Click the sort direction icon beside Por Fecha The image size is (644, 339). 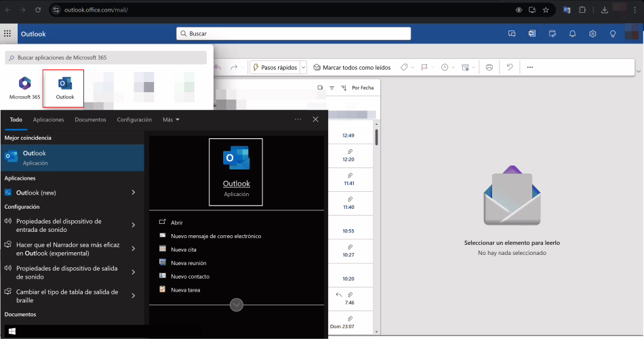(x=344, y=87)
